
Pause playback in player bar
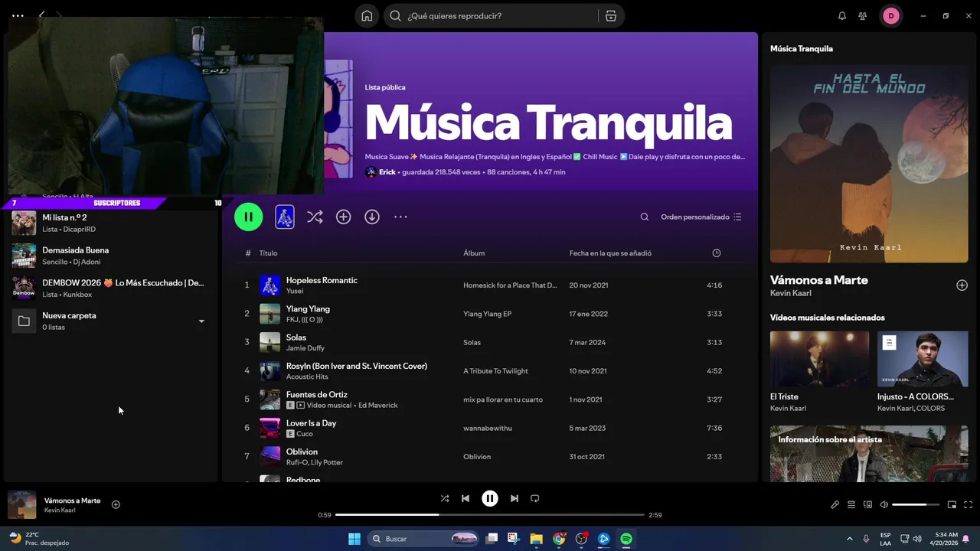coord(490,498)
